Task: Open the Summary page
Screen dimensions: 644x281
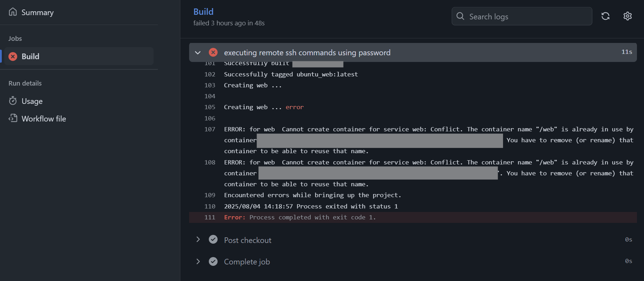Action: (x=37, y=13)
